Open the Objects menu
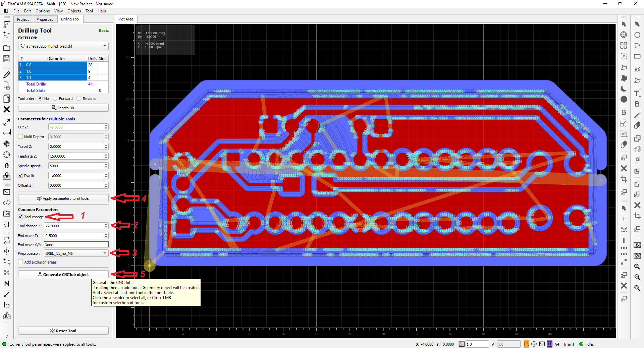 coord(74,11)
